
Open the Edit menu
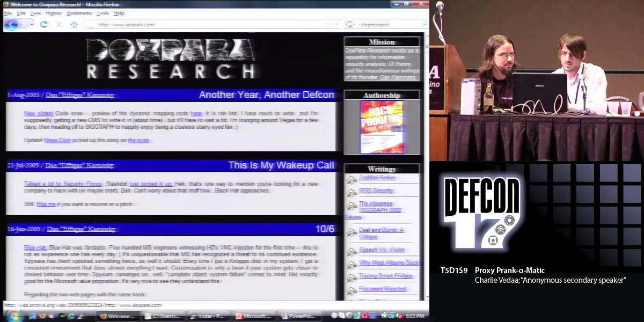coord(21,13)
